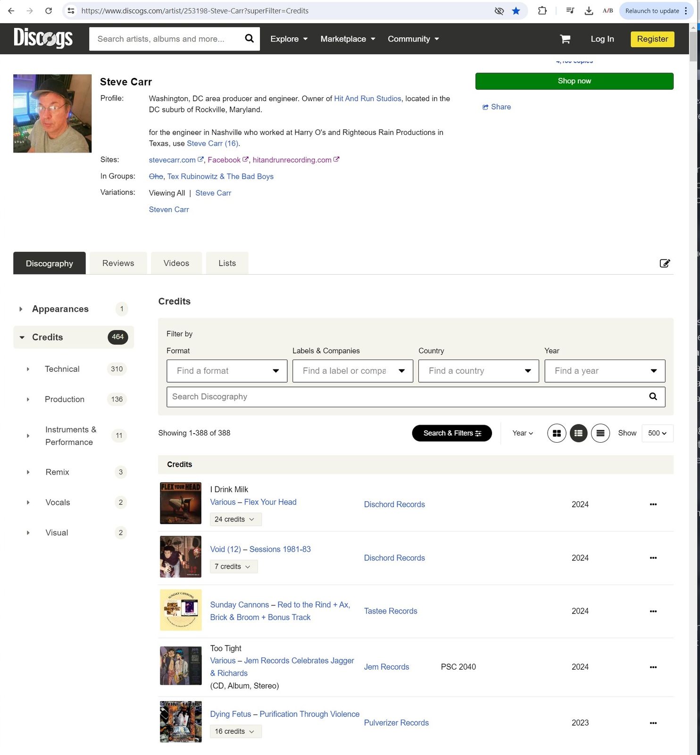700x755 pixels.
Task: Open the Marketplace menu
Action: click(x=348, y=39)
